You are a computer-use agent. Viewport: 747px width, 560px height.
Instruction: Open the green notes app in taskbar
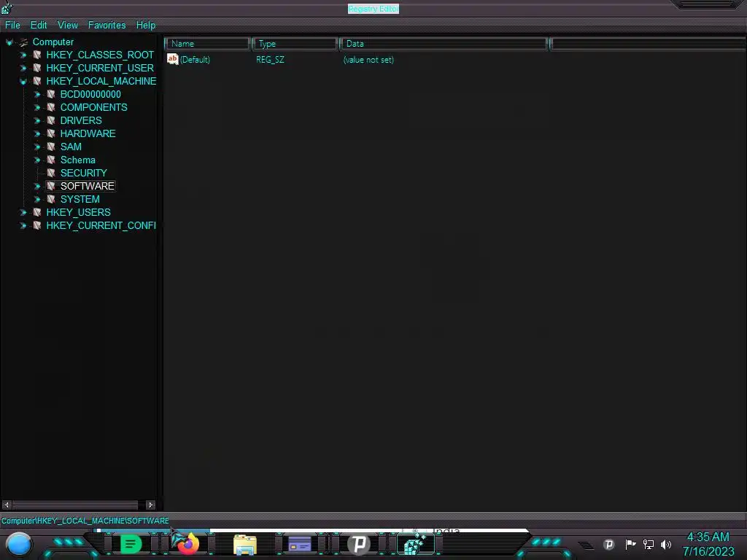click(x=131, y=544)
